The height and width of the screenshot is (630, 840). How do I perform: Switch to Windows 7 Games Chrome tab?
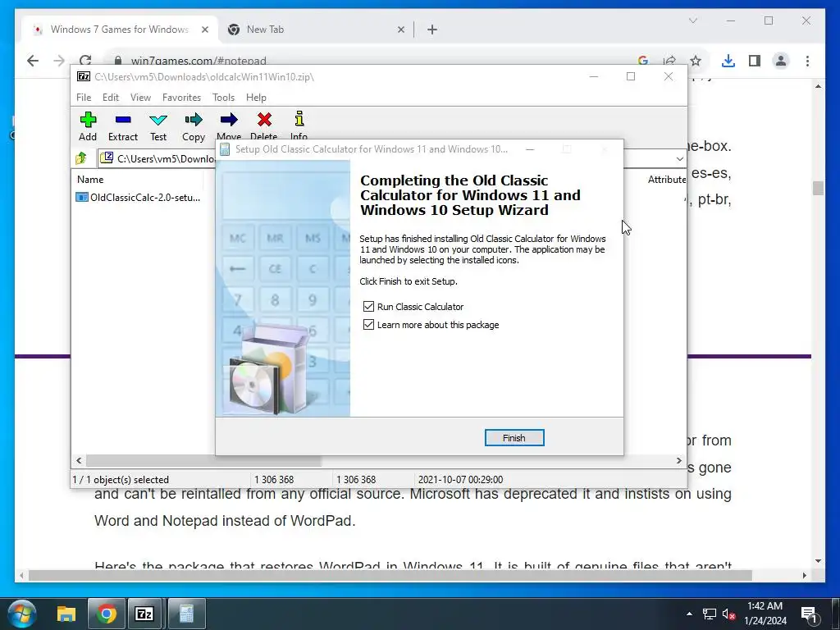(x=120, y=30)
